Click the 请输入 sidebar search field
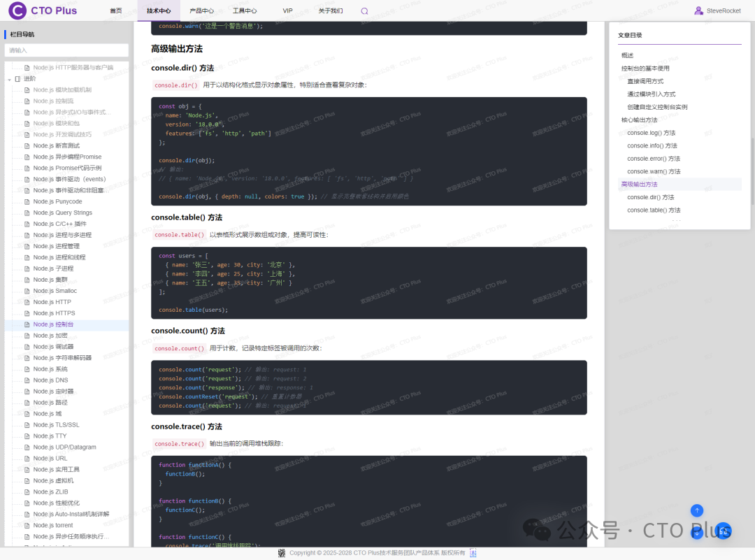Image resolution: width=755 pixels, height=560 pixels. [66, 50]
